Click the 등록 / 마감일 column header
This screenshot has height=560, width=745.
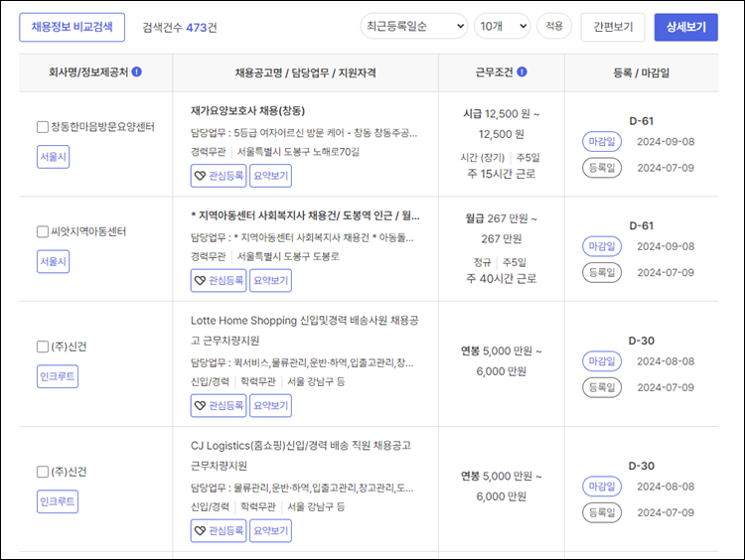(x=641, y=72)
